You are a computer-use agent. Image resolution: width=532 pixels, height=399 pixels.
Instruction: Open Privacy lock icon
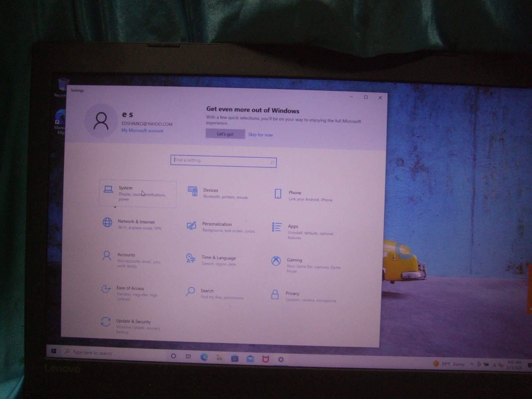275,294
